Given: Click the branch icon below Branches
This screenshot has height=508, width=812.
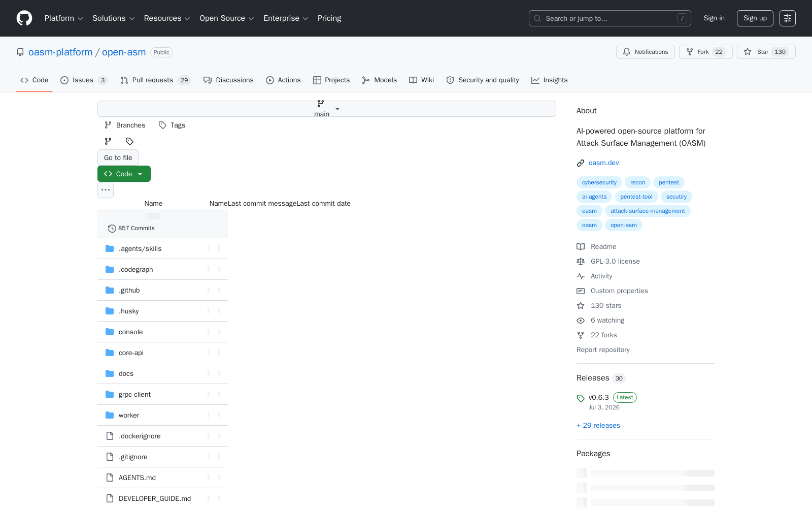Looking at the screenshot, I should tap(108, 141).
